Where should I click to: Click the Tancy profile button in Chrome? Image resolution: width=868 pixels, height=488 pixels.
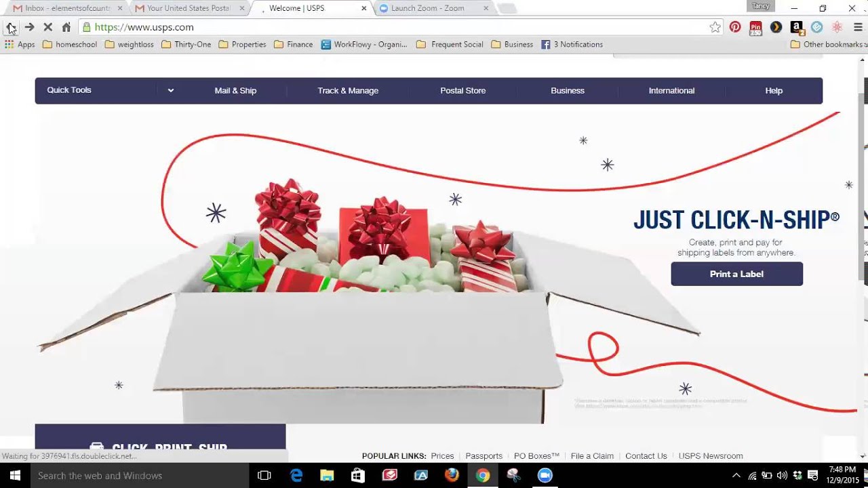760,6
